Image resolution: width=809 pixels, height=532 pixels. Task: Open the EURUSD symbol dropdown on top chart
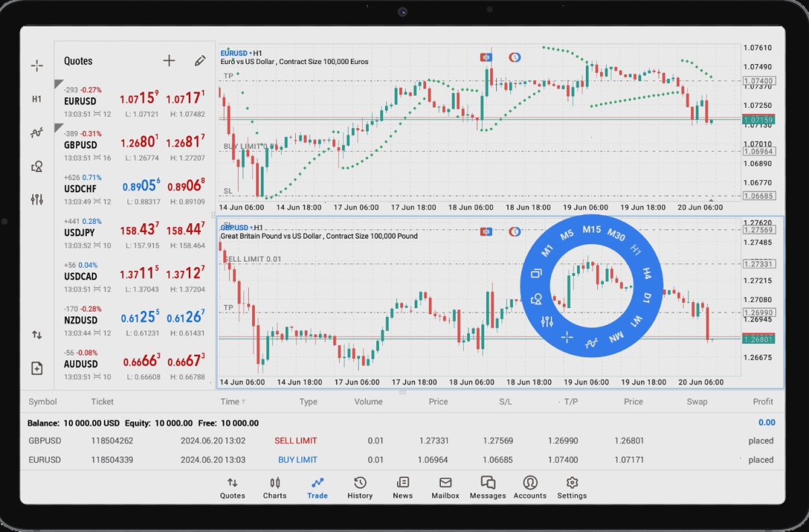[236, 53]
